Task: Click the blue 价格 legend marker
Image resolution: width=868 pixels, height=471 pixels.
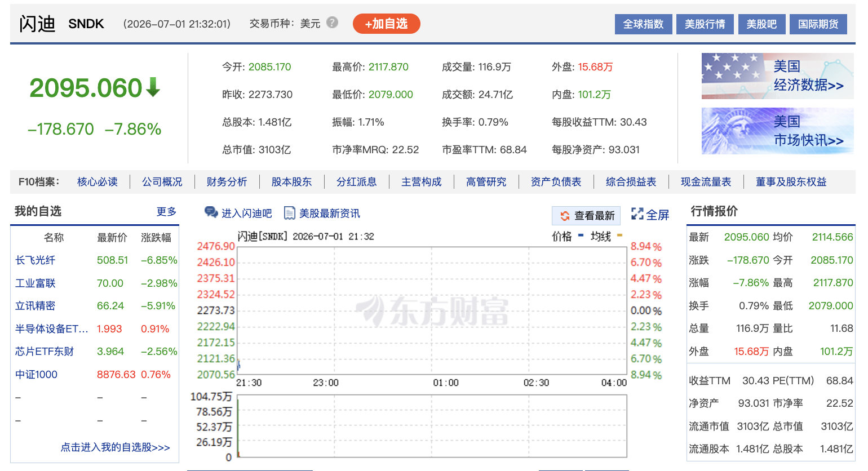Action: coord(581,235)
